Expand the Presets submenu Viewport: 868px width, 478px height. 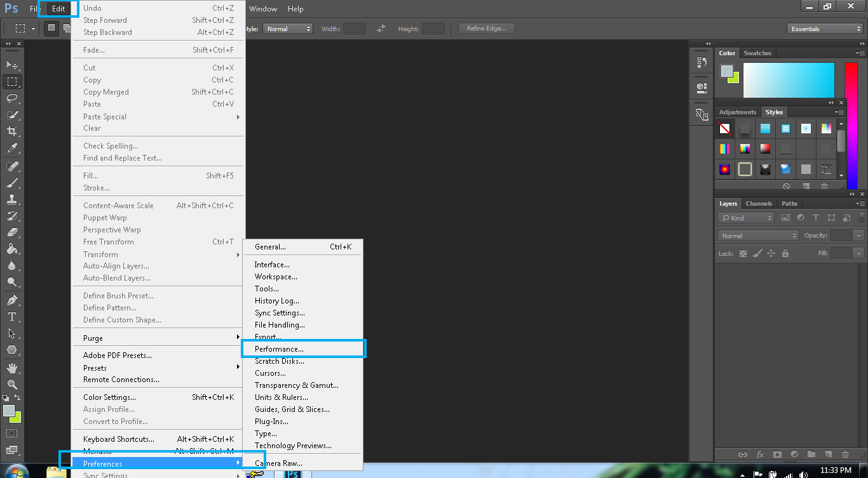(158, 368)
